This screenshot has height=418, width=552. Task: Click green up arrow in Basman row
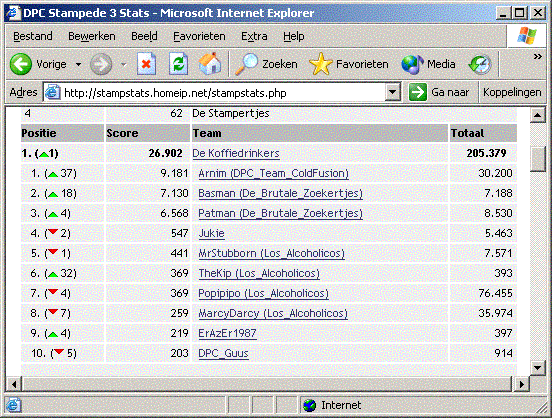point(53,194)
